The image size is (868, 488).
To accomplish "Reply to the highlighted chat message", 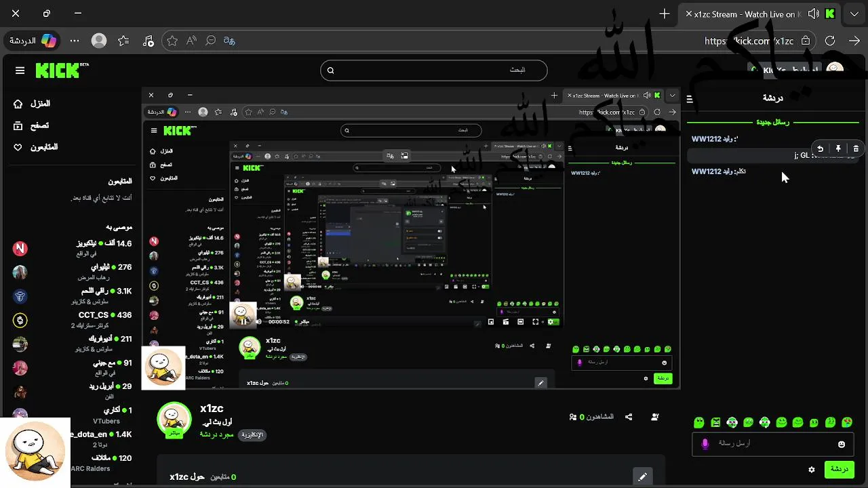I will [821, 148].
